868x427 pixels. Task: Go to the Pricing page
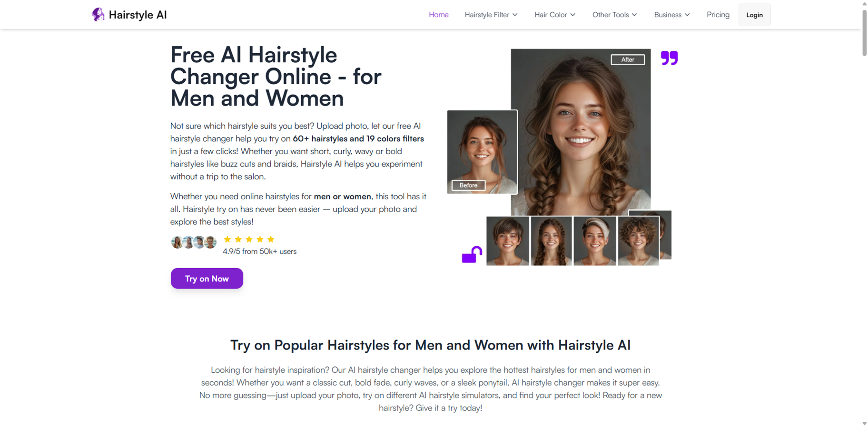coord(718,15)
